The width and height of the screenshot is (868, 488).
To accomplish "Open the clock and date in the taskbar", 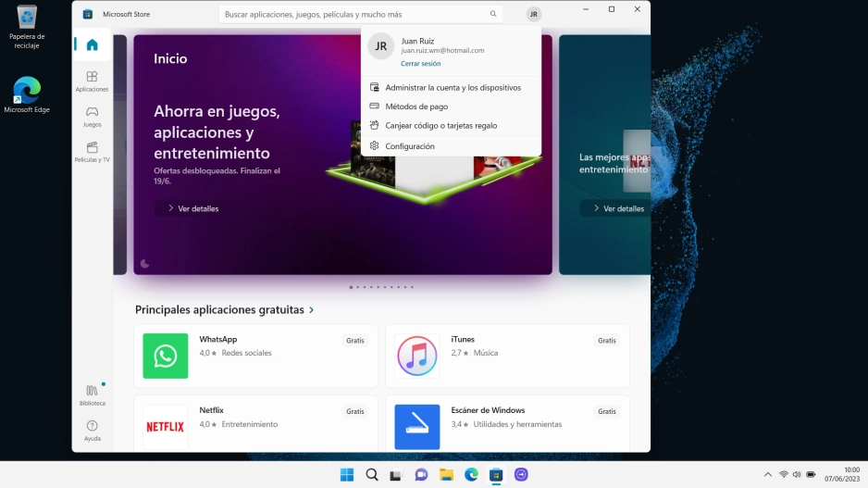I will (842, 475).
